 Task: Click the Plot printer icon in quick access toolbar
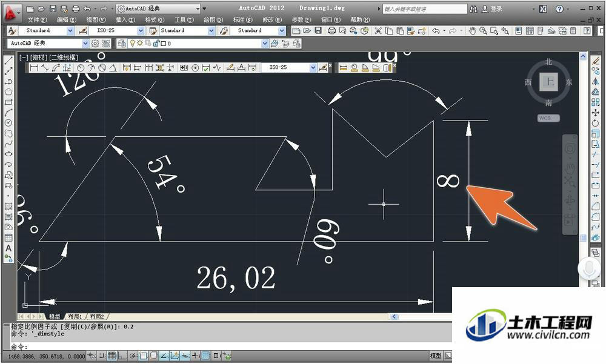[76, 8]
